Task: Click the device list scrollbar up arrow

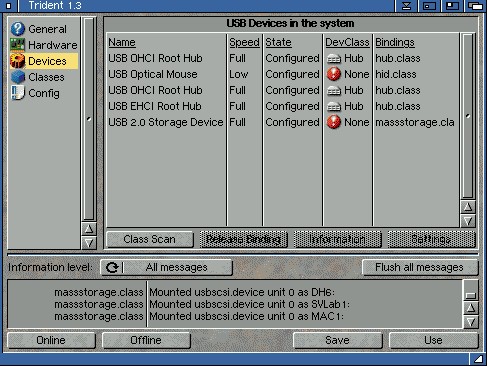Action: pos(468,207)
